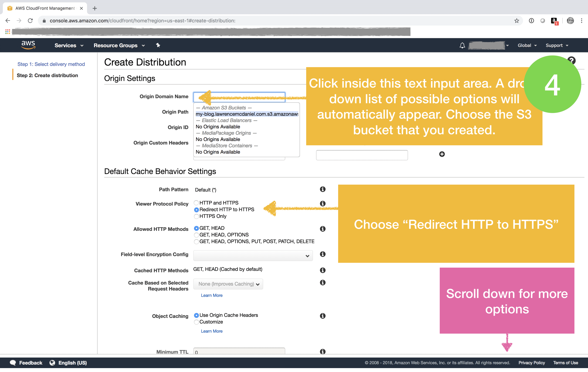Open the Terms of Use link

pos(565,363)
